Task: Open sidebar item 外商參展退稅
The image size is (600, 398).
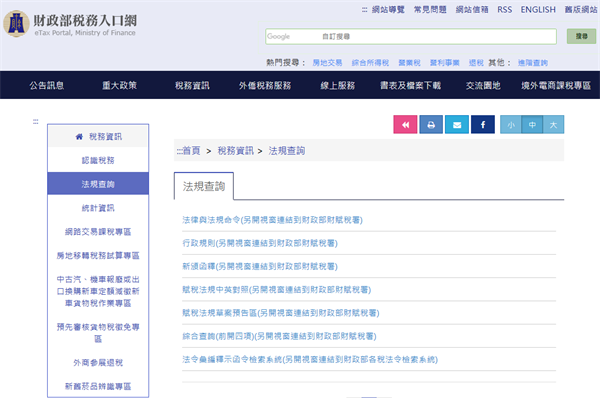Action: pyautogui.click(x=98, y=362)
